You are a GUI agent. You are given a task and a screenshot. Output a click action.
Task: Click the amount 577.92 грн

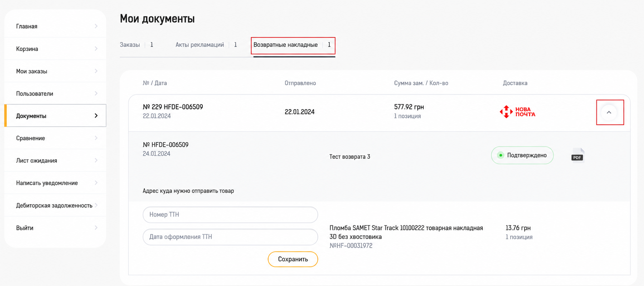coord(409,107)
